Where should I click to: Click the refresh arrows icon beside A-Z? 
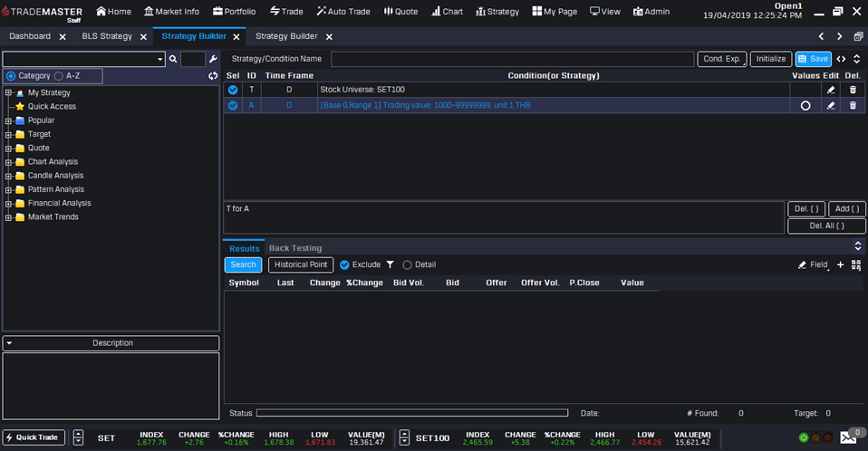(213, 76)
